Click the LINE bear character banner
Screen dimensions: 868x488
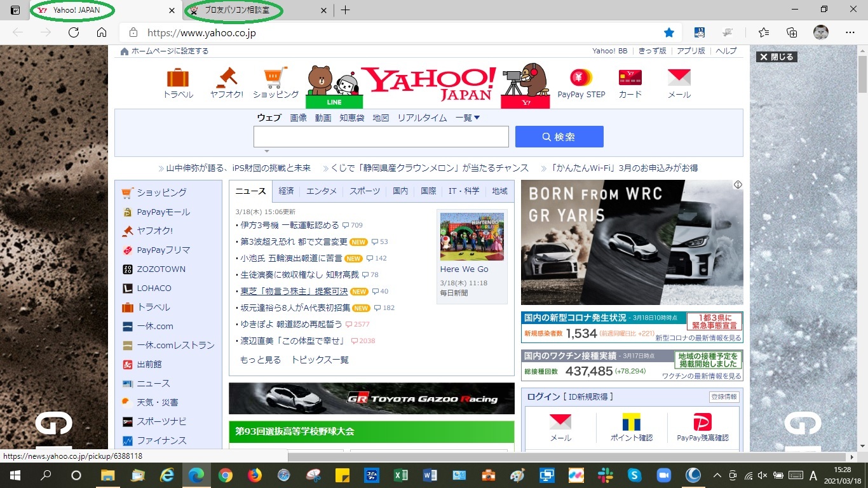(x=334, y=86)
